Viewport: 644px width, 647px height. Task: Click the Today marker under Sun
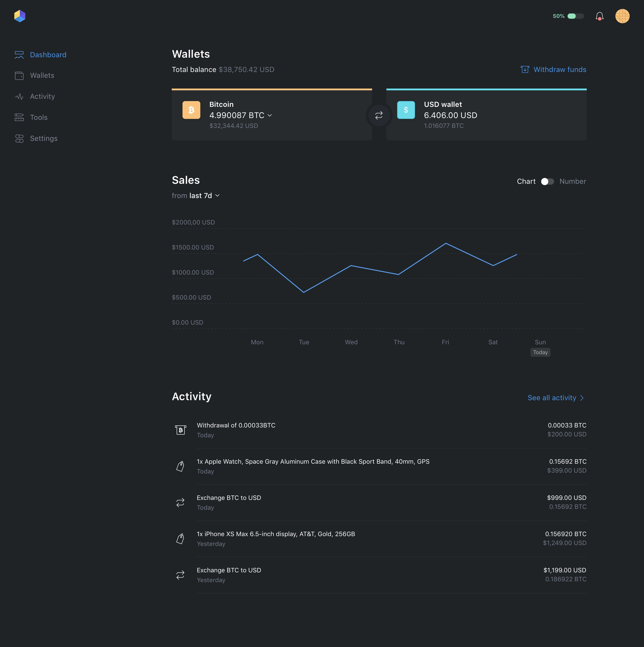[x=540, y=352]
